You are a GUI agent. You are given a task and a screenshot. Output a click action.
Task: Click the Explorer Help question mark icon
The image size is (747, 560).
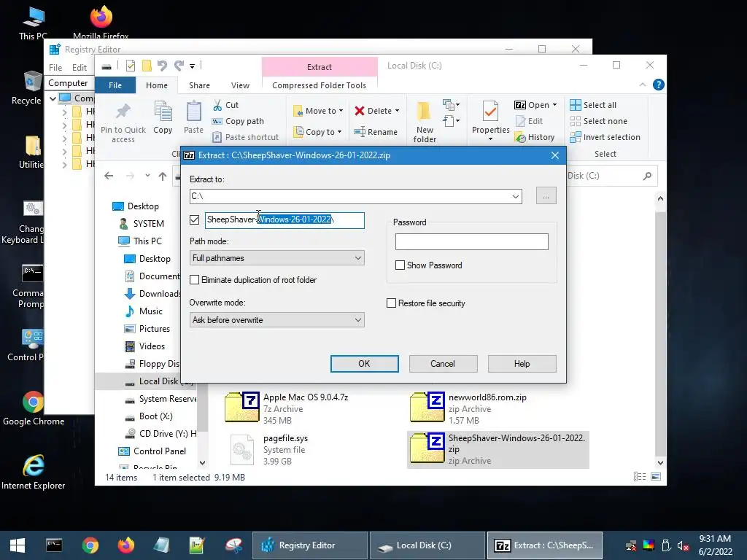659,85
